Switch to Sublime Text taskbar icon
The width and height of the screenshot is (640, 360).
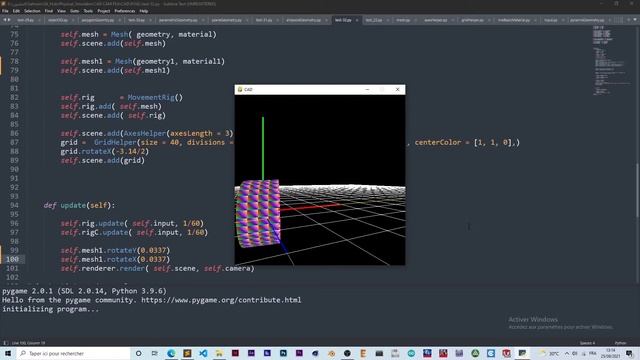(187, 353)
